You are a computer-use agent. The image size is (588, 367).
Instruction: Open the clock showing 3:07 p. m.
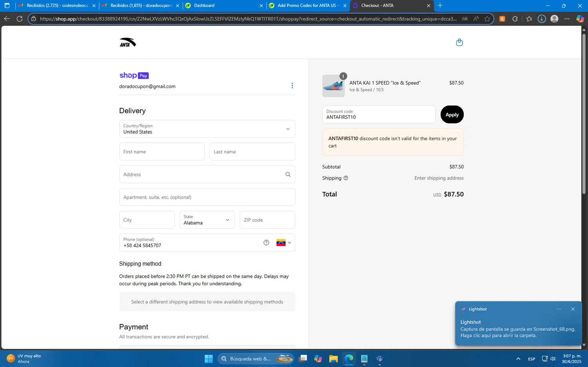(572, 359)
